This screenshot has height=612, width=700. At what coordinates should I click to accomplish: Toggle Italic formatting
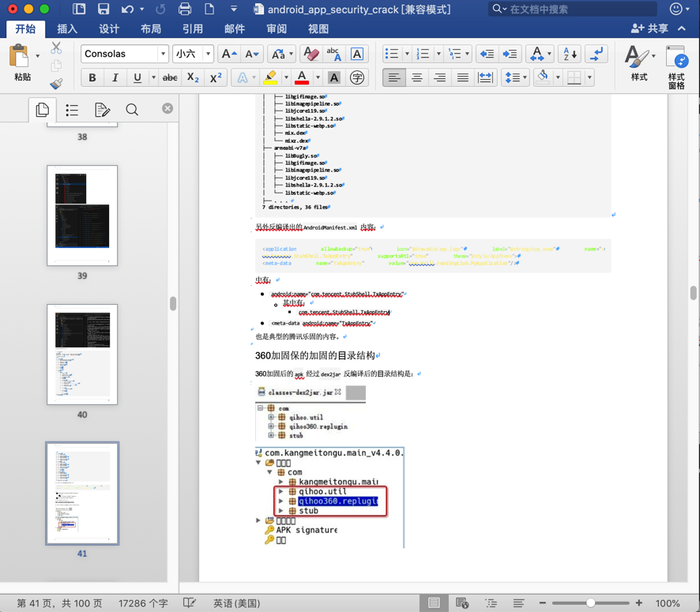click(115, 77)
